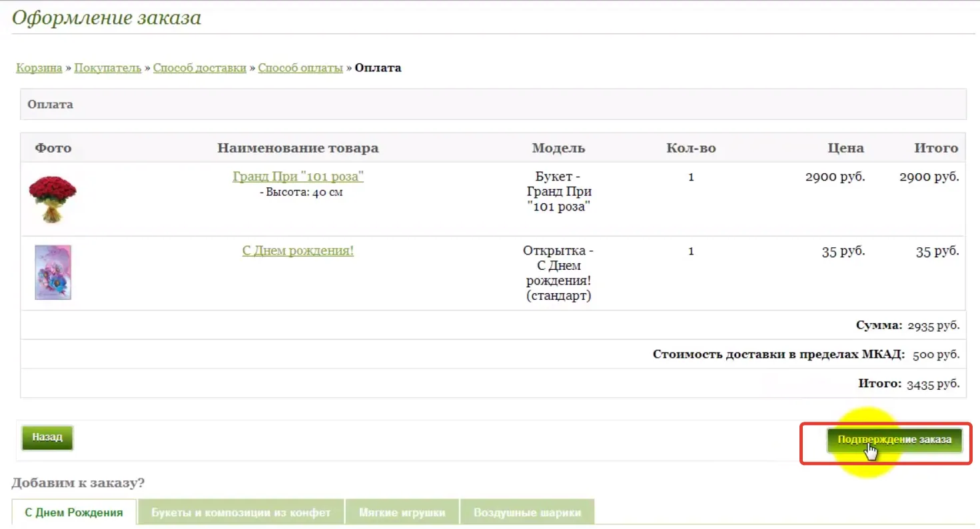Click the Оплата section header bar
Viewport: 980px width, 529px height.
(x=493, y=105)
